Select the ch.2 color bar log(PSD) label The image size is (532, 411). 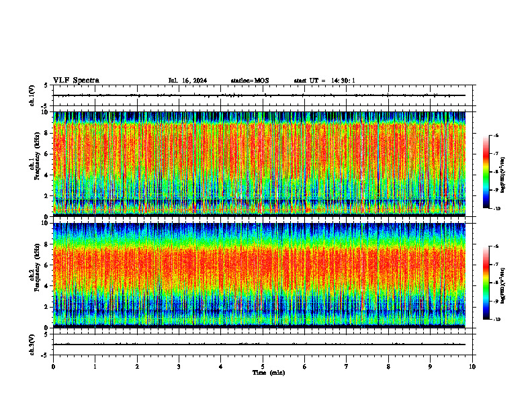click(x=503, y=285)
